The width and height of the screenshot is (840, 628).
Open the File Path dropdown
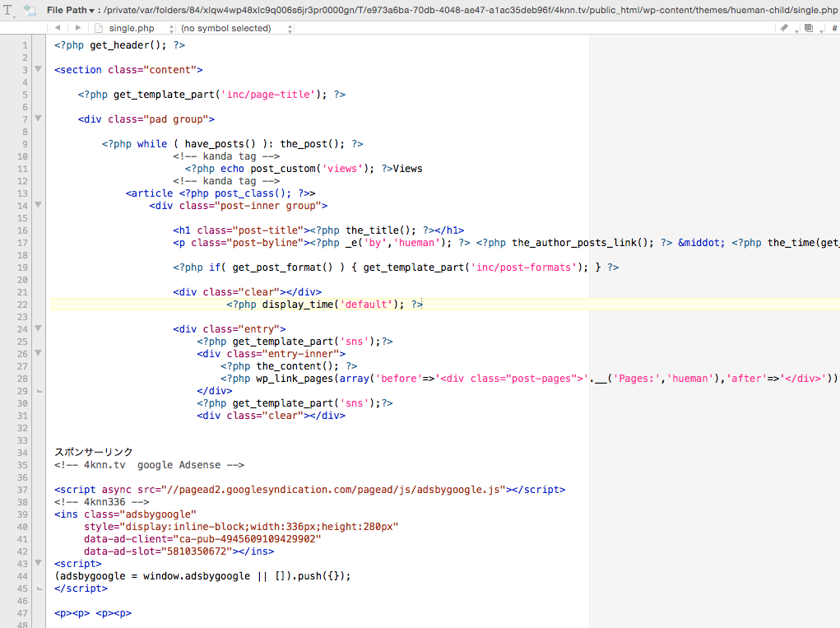[71, 10]
